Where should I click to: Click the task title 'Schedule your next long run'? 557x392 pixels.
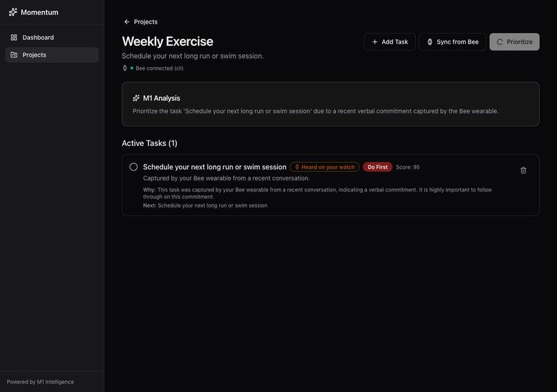[214, 167]
